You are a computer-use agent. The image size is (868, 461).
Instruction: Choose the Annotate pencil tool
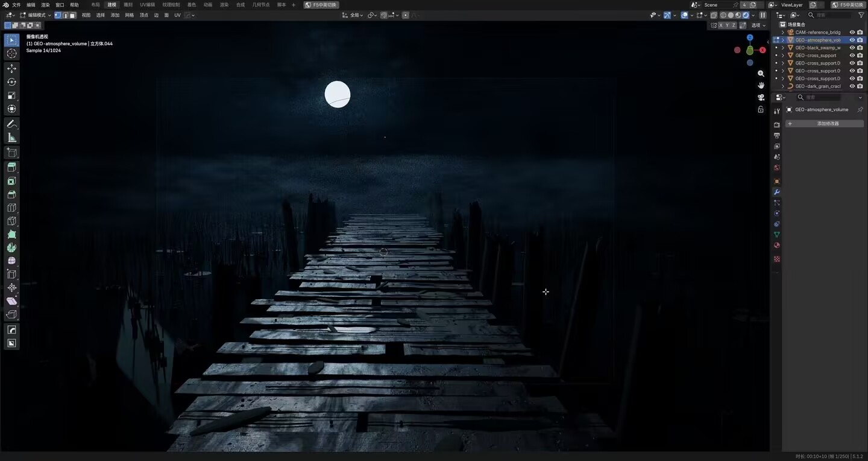11,124
